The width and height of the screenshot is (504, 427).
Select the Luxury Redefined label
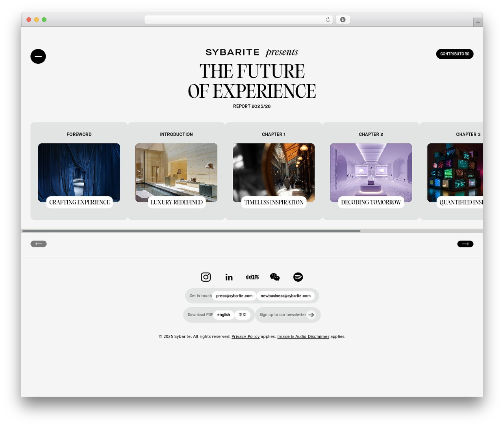tap(176, 202)
